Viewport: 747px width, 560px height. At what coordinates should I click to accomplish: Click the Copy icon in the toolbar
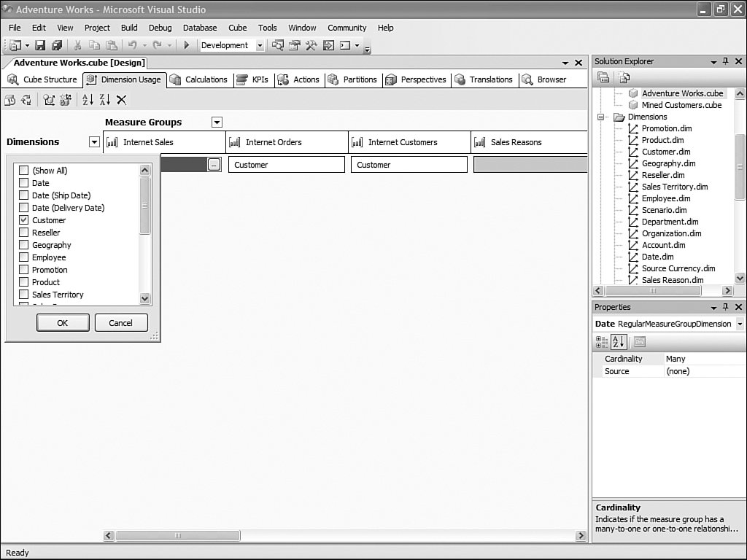(94, 45)
